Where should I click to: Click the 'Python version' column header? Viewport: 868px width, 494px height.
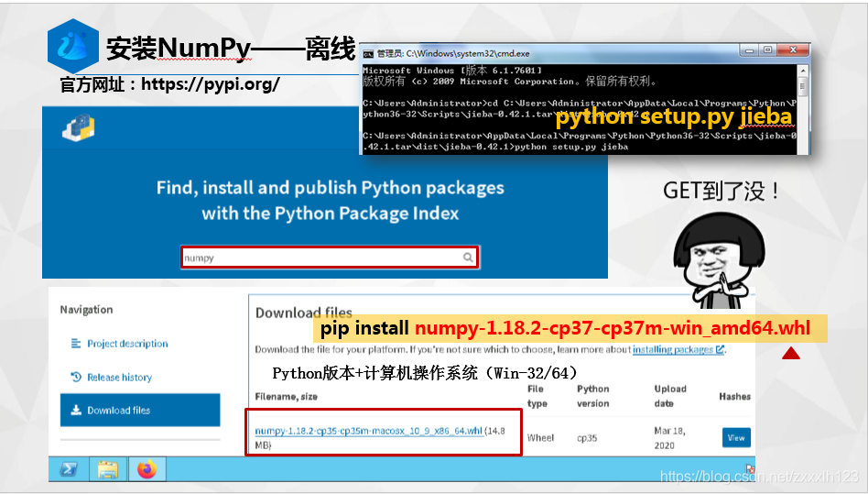tap(593, 396)
